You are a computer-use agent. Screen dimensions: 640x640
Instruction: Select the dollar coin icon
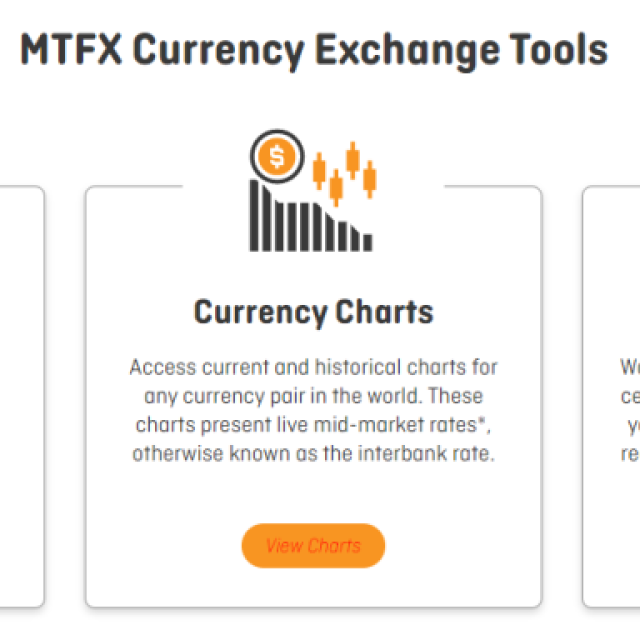tap(277, 156)
